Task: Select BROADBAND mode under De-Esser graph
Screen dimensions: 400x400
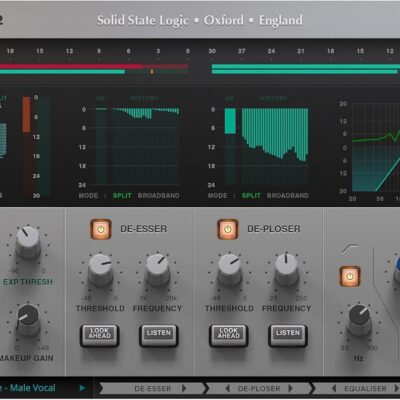Action: [x=159, y=196]
